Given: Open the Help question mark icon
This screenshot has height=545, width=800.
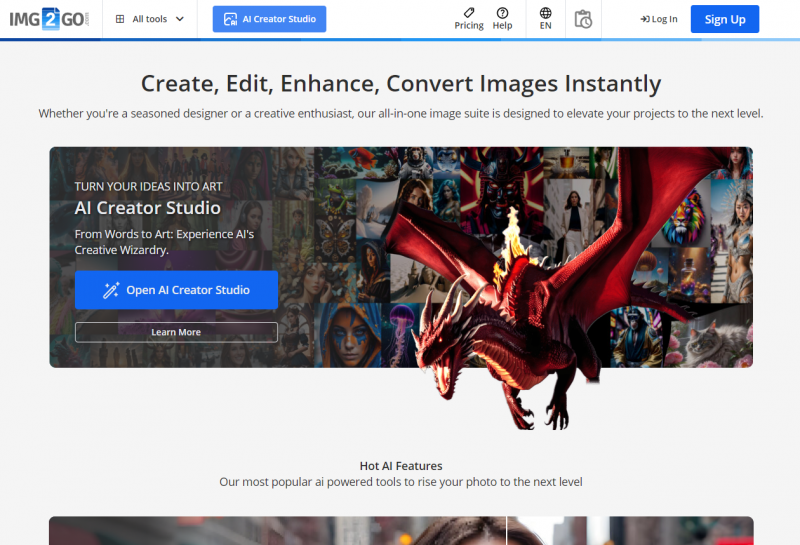Looking at the screenshot, I should [502, 12].
